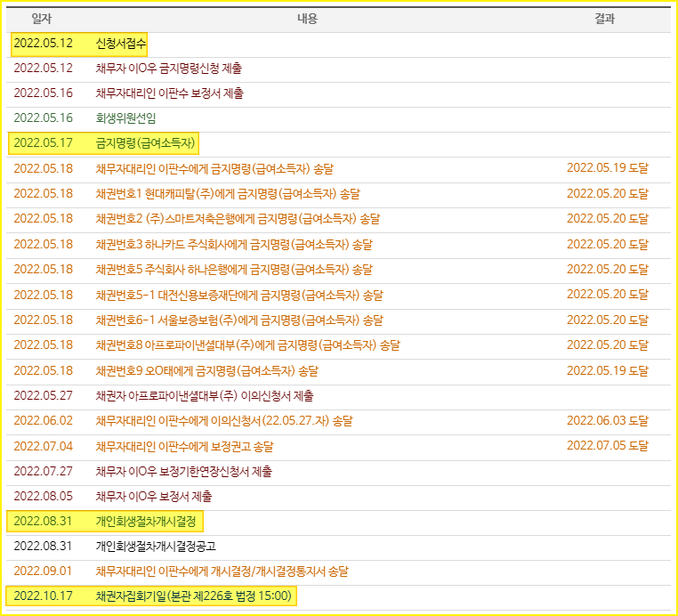Image resolution: width=678 pixels, height=616 pixels.
Task: Click date 2022.05.16 beside 회생위원선임
Action: click(x=44, y=118)
